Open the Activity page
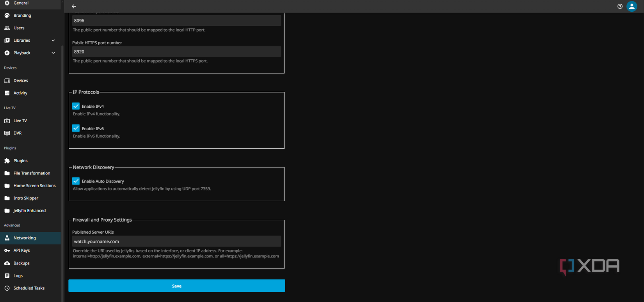The image size is (644, 302). 30,93
